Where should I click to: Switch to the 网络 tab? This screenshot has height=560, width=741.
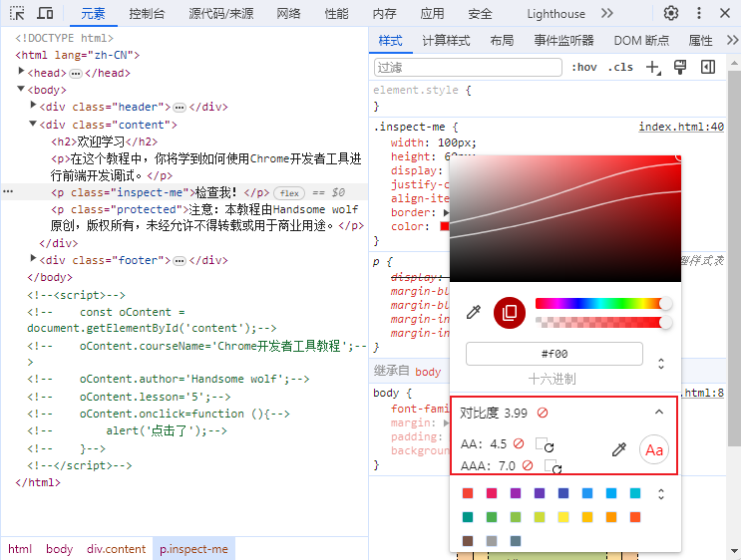coord(289,14)
